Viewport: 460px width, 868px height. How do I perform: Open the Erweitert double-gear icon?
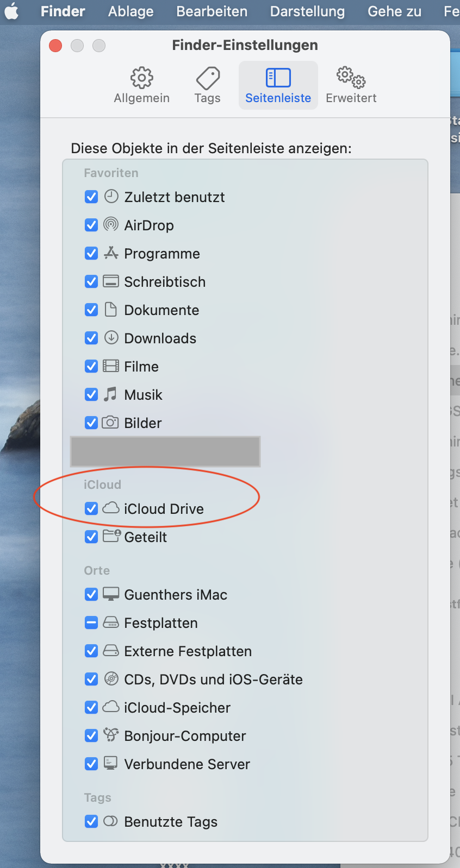point(351,78)
